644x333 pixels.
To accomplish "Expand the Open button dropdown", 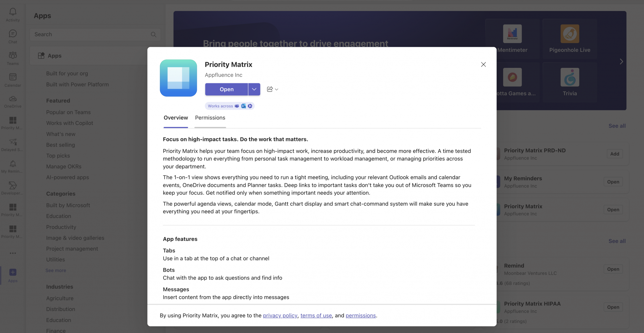I will pyautogui.click(x=254, y=89).
